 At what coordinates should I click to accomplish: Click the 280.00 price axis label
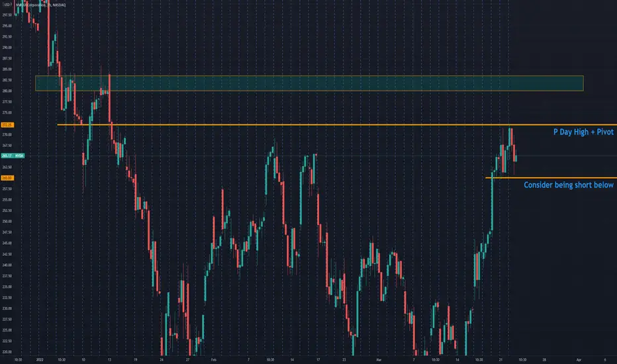(7, 91)
